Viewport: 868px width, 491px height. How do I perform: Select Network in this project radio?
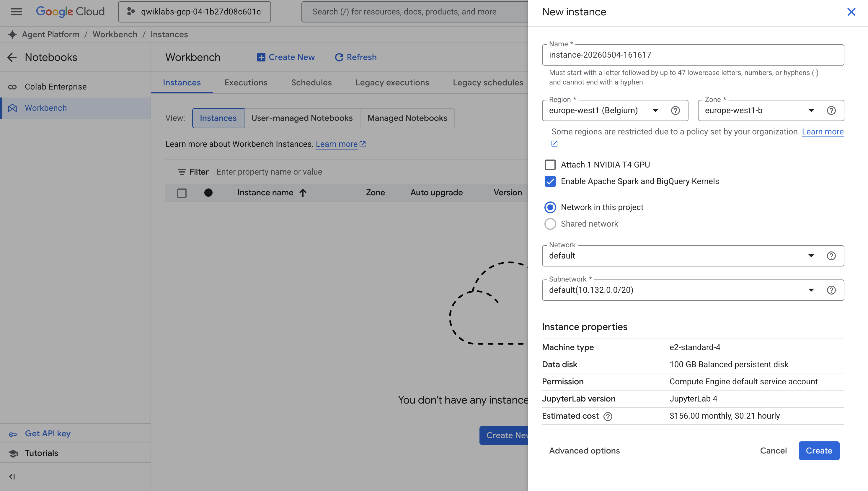550,207
